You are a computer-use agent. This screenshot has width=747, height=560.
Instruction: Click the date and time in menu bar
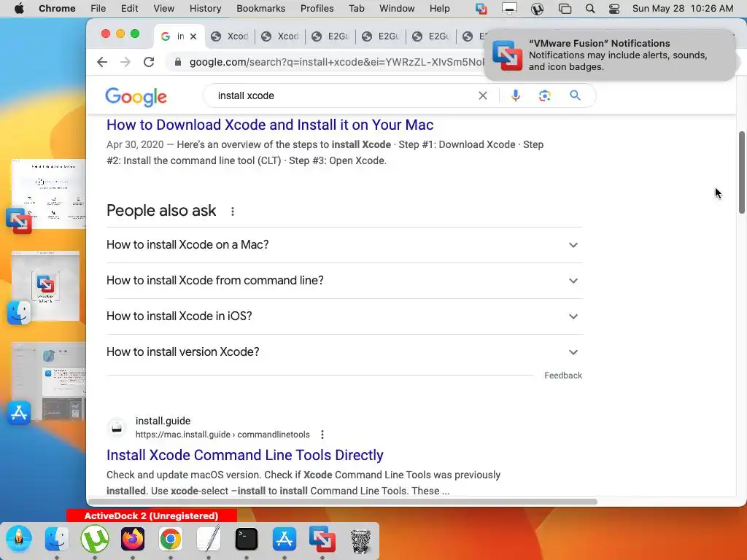682,8
